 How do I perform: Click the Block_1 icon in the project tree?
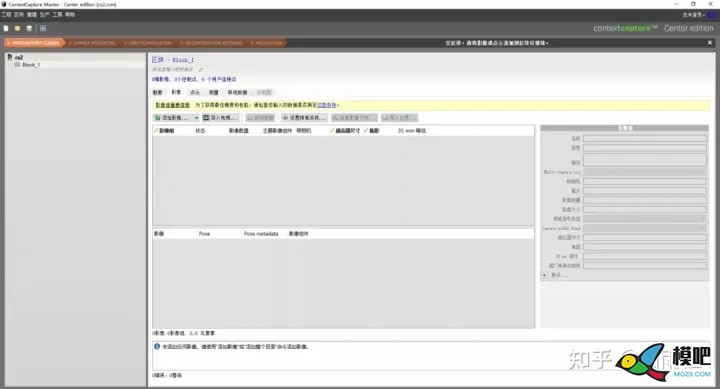[17, 65]
